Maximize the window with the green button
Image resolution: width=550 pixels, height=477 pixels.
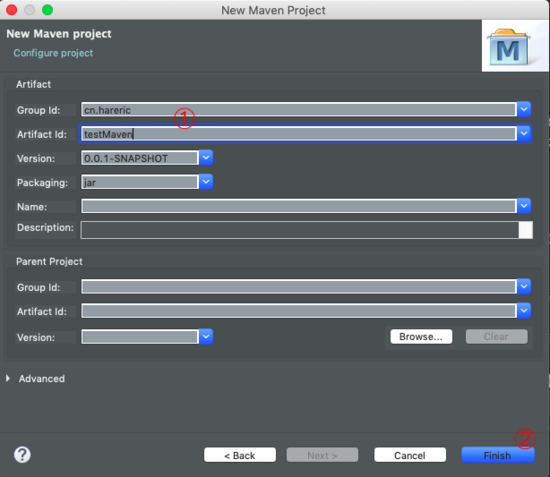click(47, 10)
